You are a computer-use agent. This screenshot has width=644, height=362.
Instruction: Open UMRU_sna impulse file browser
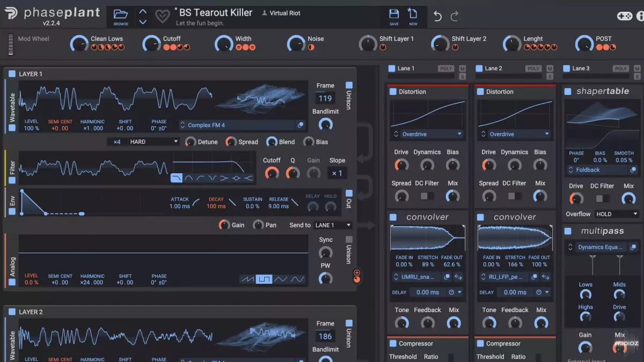[447, 277]
